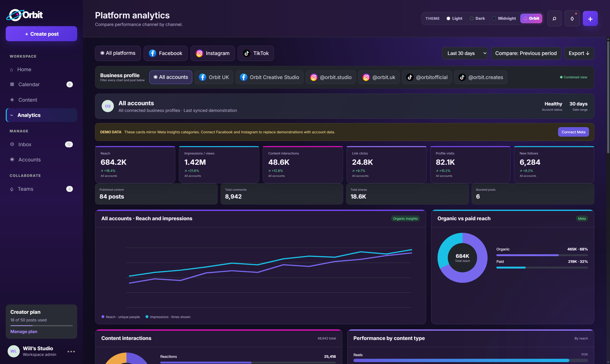The image size is (610, 364).
Task: Open notifications diamond icon in header
Action: click(572, 18)
